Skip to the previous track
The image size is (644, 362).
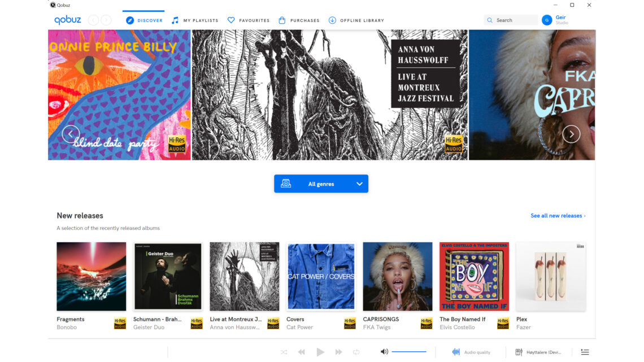302,352
